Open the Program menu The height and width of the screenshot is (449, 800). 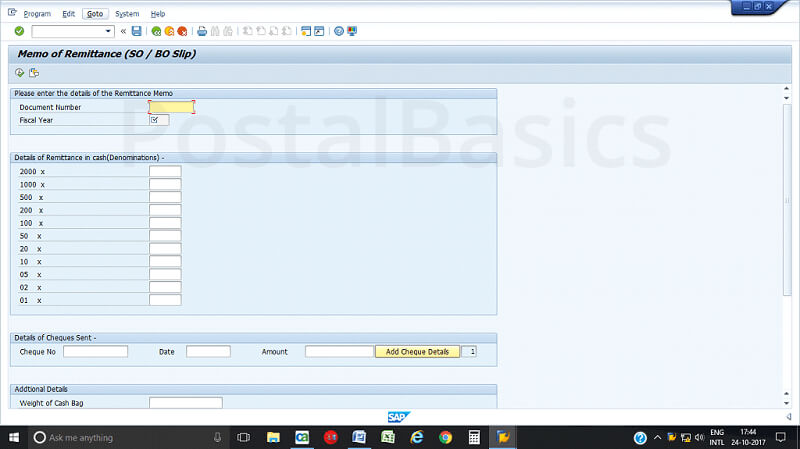pyautogui.click(x=37, y=14)
